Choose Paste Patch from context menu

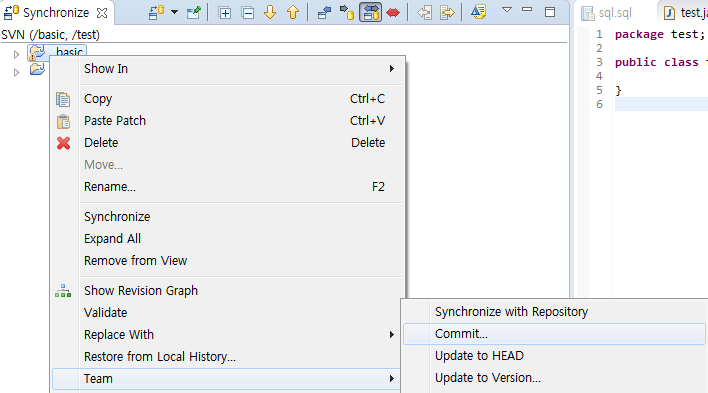pyautogui.click(x=228, y=121)
